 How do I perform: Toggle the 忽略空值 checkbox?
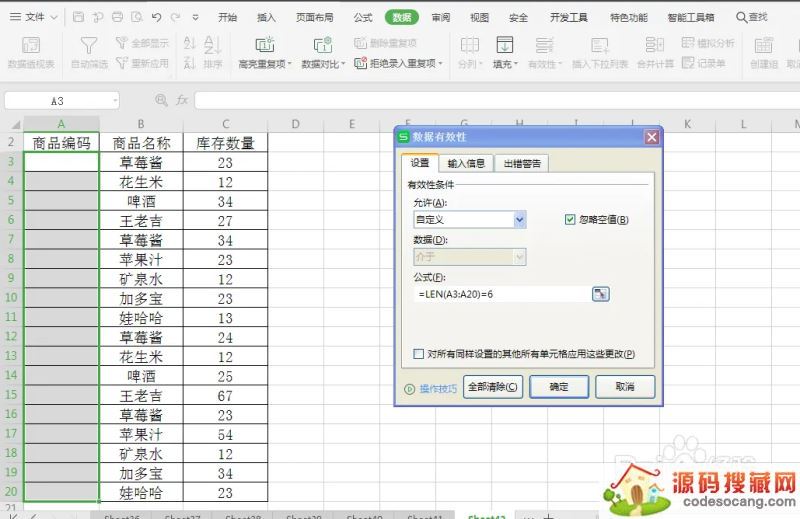click(x=571, y=220)
